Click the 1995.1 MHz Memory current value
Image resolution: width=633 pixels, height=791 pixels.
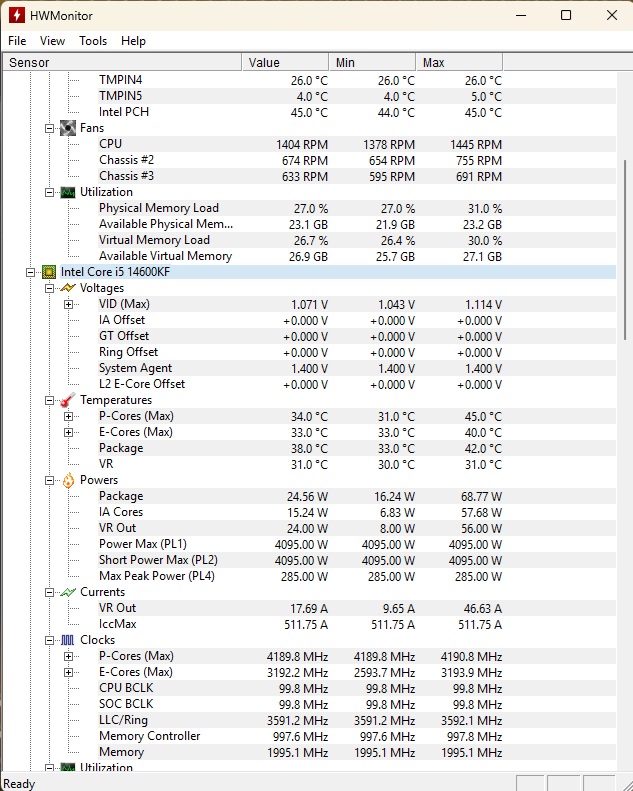(x=298, y=753)
